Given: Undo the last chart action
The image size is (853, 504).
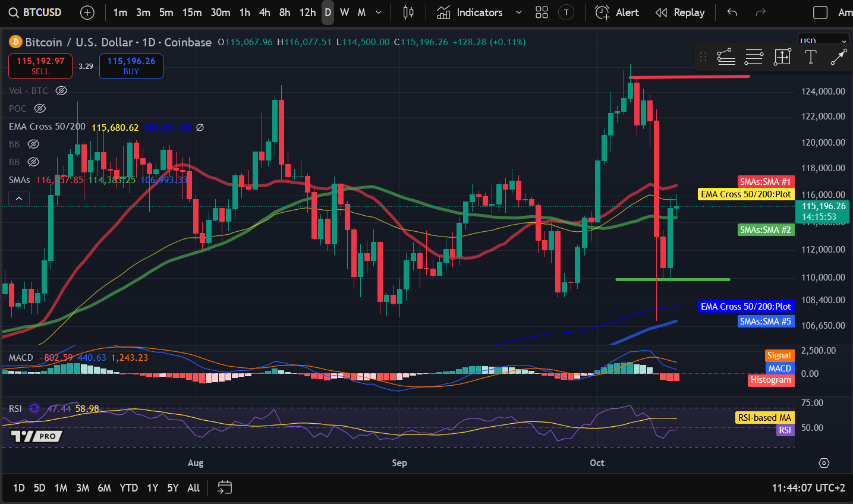Looking at the screenshot, I should (732, 12).
